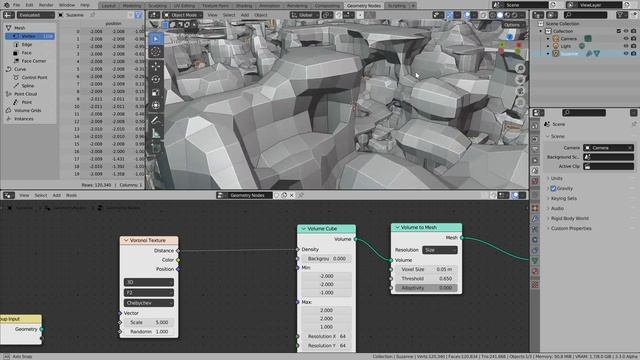Select Edge domain in spreadsheet

click(27, 44)
